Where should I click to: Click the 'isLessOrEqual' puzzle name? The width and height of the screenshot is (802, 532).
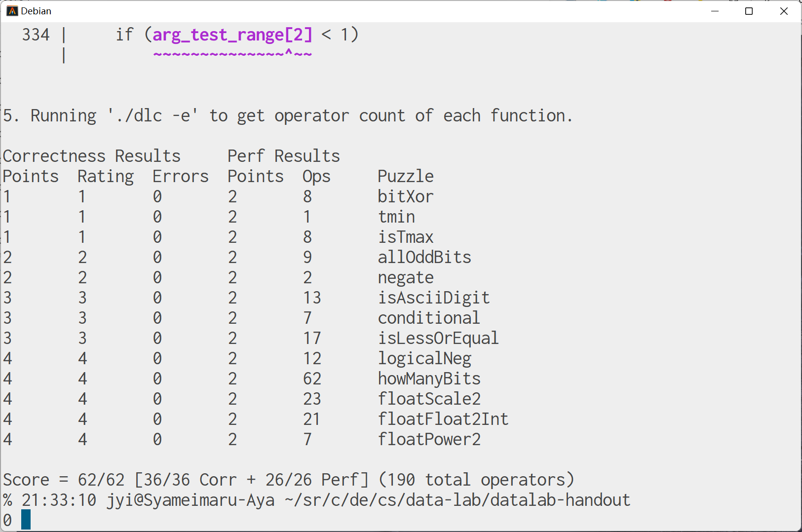438,338
